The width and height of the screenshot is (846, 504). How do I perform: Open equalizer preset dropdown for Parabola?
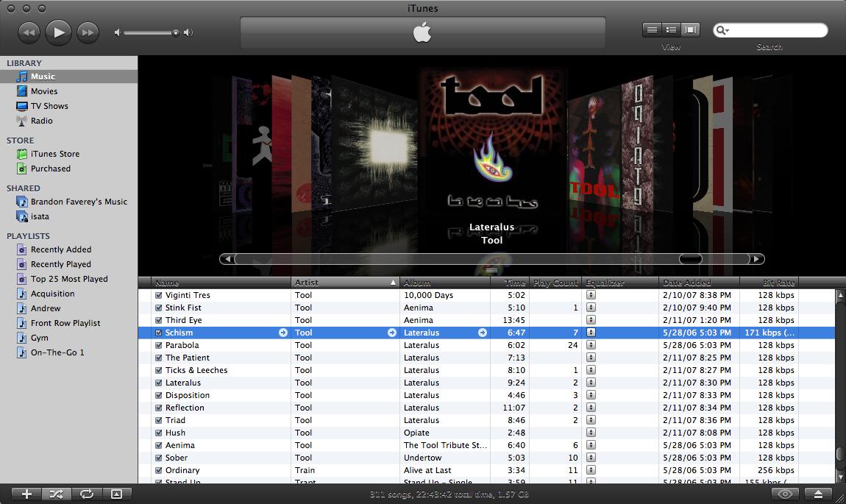tap(591, 345)
